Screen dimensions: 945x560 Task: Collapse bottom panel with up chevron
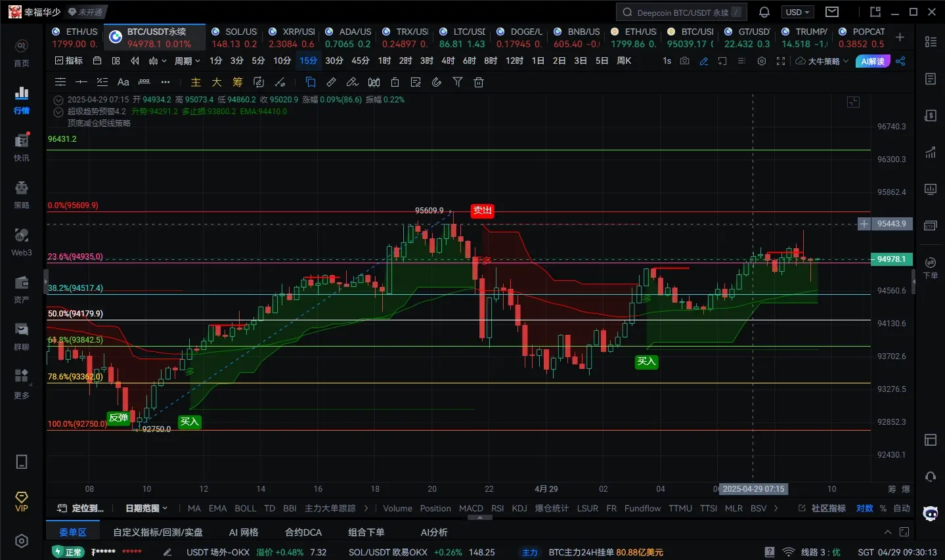pyautogui.click(x=888, y=532)
